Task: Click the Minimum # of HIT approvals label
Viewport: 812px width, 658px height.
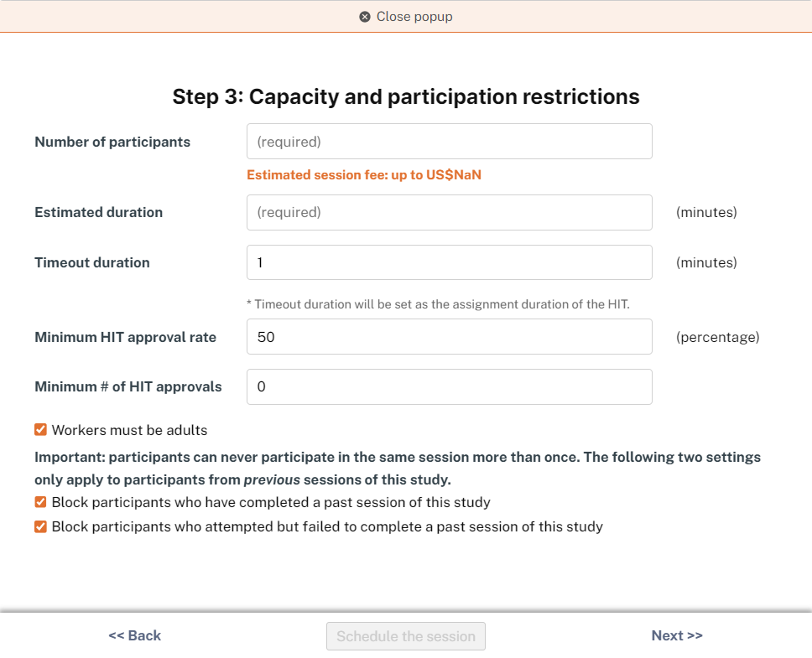Action: [x=128, y=386]
